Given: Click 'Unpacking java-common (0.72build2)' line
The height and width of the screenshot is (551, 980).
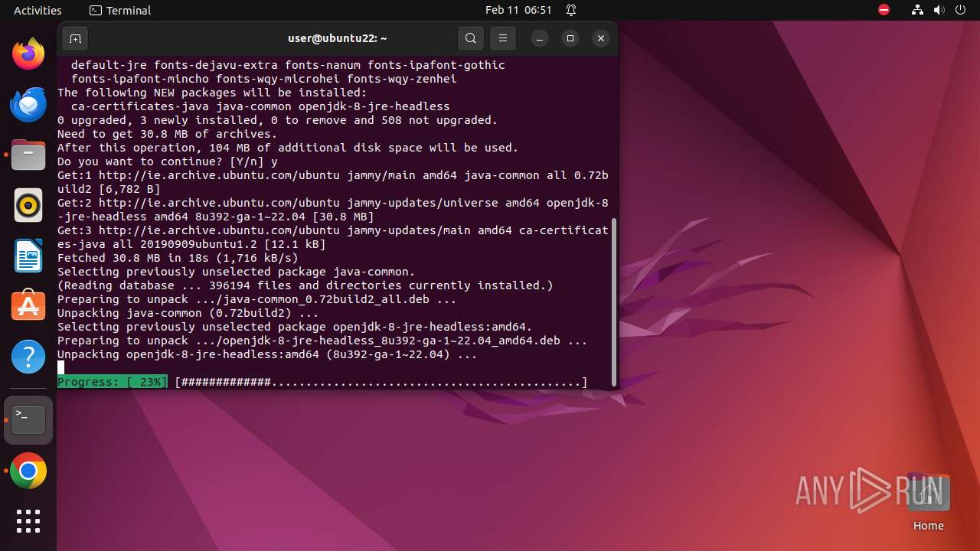Looking at the screenshot, I should (188, 313).
